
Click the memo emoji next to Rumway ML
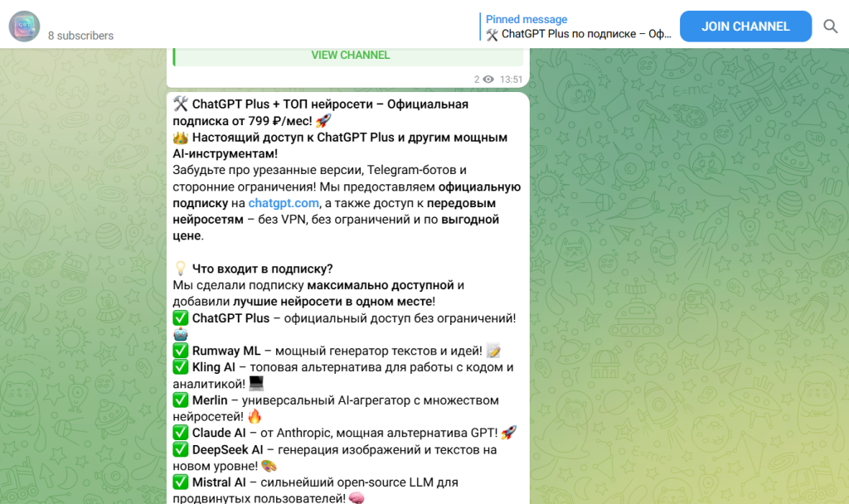click(494, 350)
